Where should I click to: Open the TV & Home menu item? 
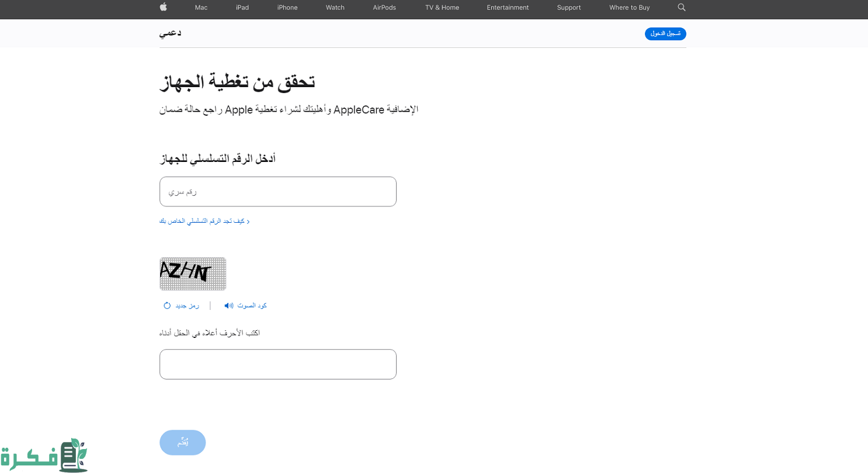tap(442, 8)
